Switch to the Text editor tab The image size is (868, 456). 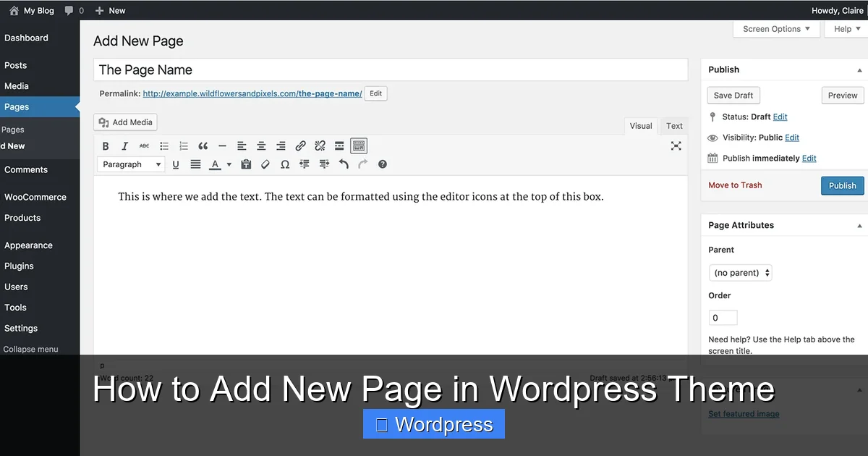coord(673,125)
